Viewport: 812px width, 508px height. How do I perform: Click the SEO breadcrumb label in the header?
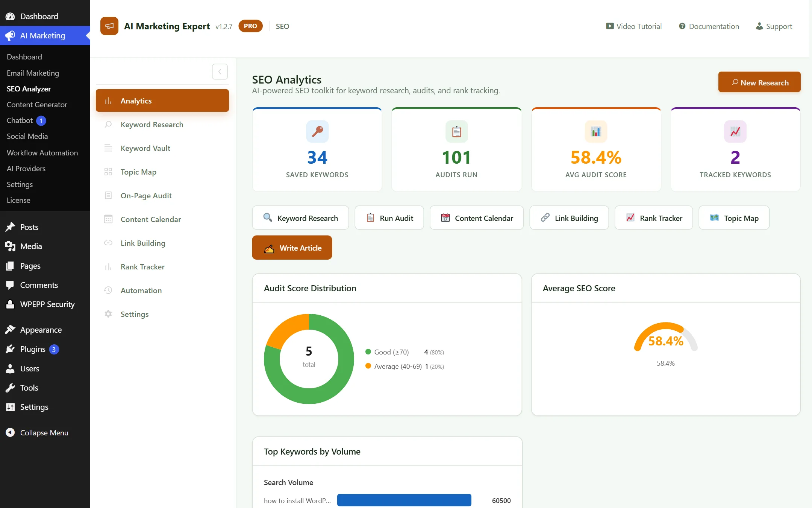point(282,26)
